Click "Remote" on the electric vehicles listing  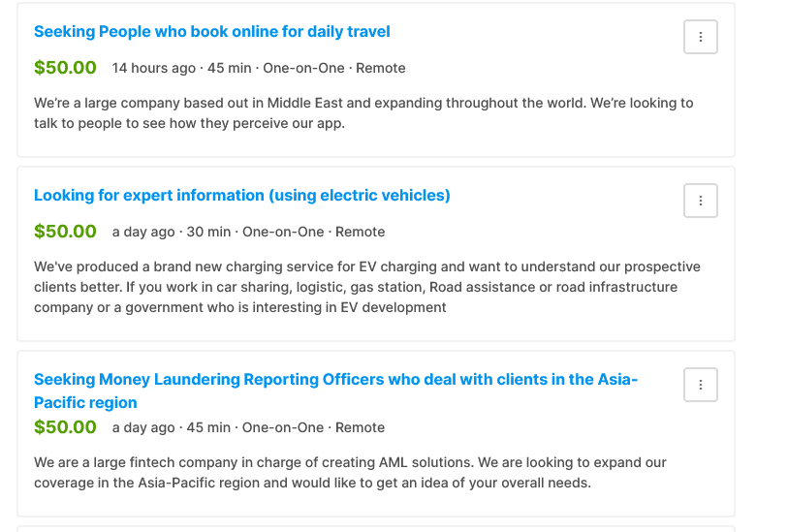[x=360, y=233]
